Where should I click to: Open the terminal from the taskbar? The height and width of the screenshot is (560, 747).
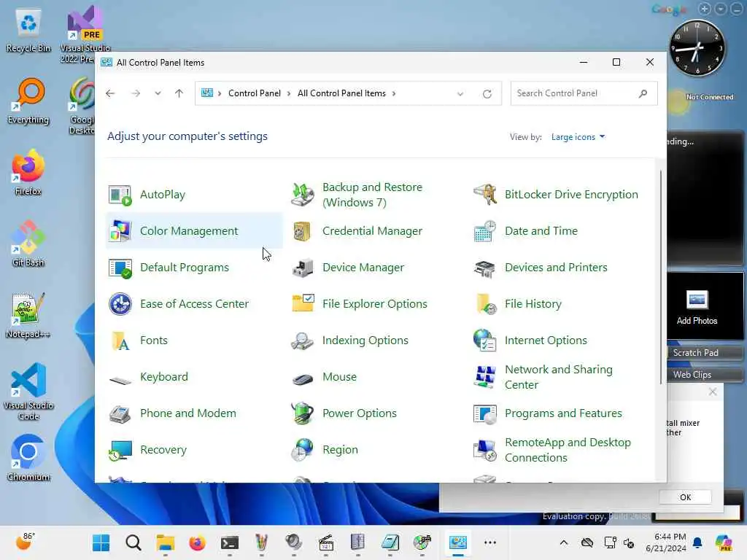230,542
